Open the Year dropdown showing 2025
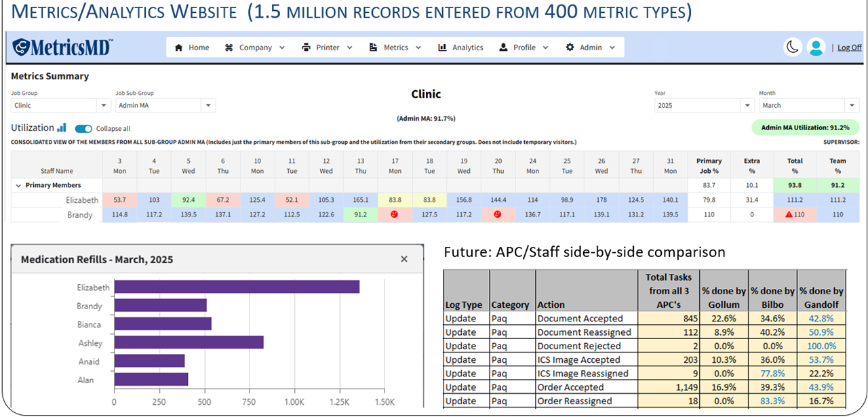868x417 pixels. pos(704,105)
